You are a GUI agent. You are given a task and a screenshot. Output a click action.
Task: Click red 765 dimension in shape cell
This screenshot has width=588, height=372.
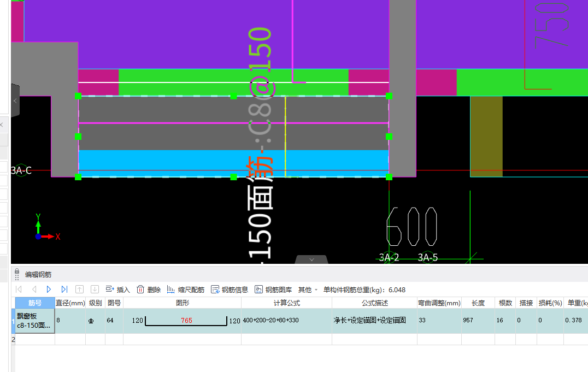pos(186,320)
